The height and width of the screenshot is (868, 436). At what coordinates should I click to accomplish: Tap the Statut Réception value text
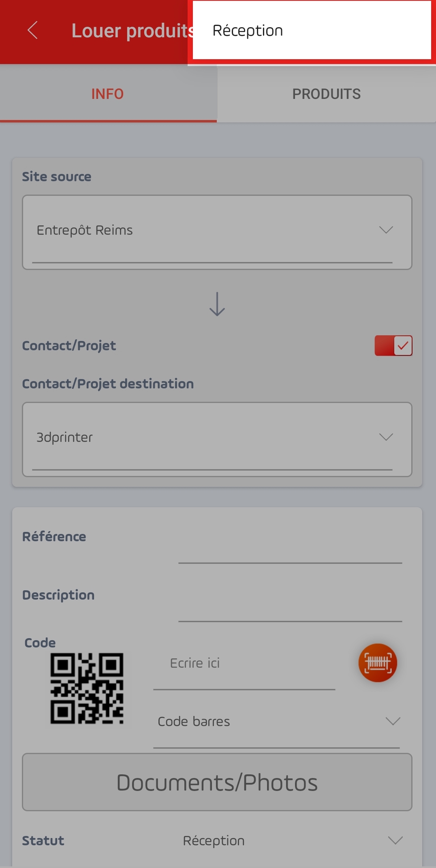point(214,841)
